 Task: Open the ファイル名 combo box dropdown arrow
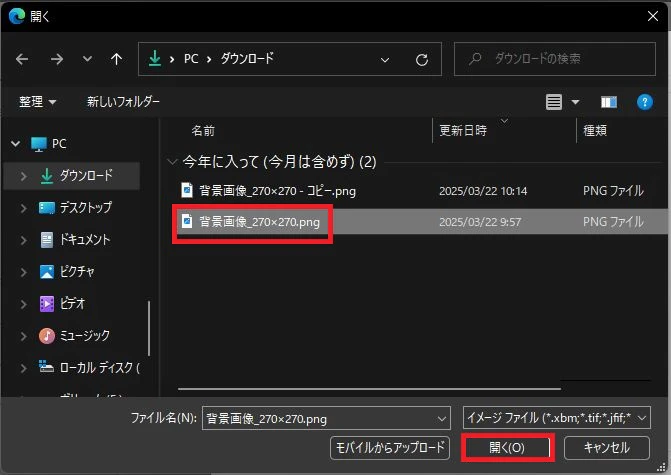coord(442,419)
